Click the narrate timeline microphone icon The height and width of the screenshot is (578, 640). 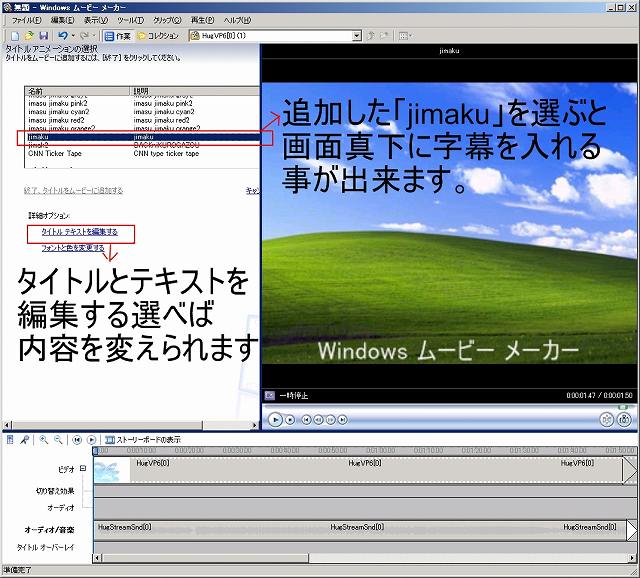(25, 440)
